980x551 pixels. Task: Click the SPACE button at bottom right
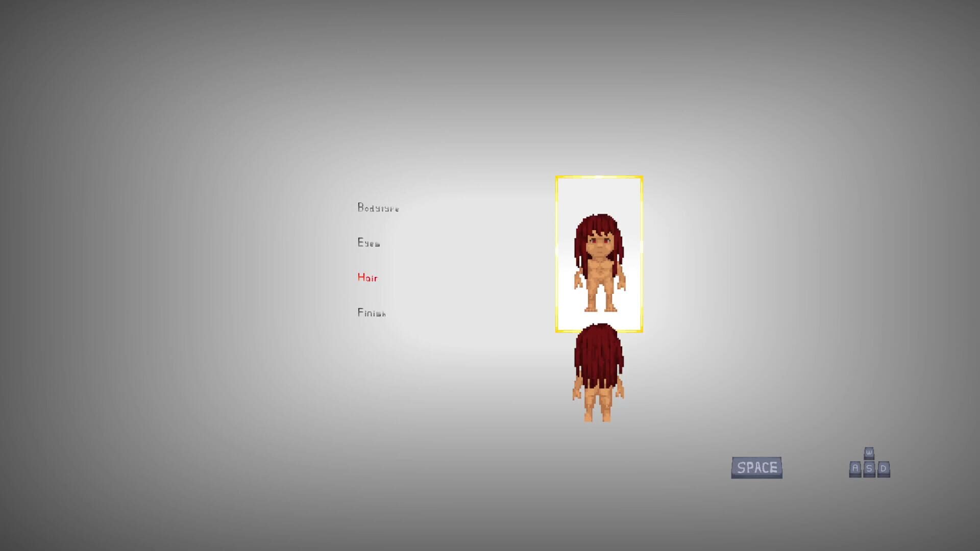click(x=756, y=467)
